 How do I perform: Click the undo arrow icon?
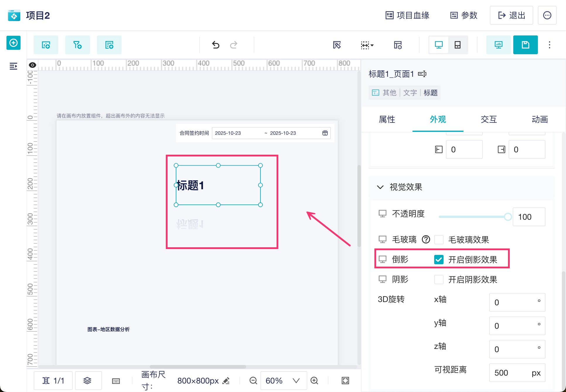tap(216, 45)
